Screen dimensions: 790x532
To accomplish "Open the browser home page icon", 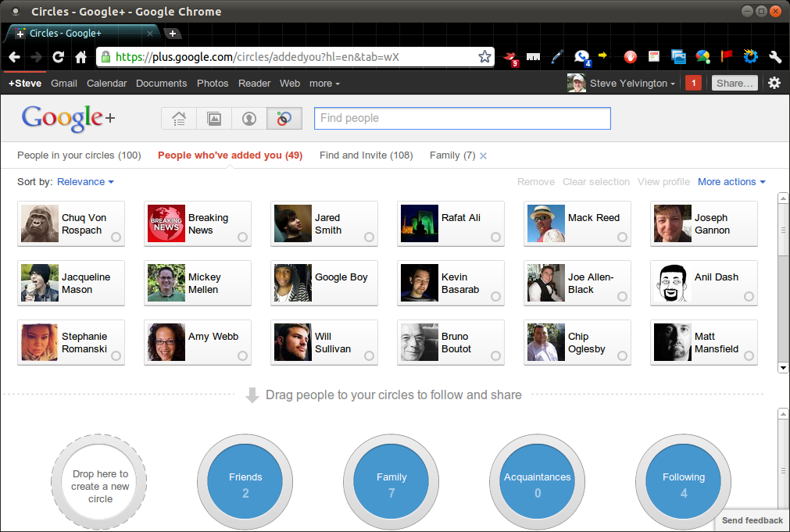I will point(80,57).
